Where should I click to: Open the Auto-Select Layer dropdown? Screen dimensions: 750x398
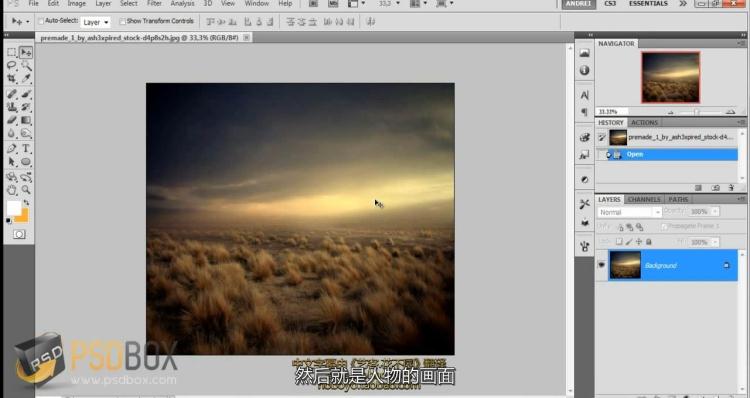pos(96,22)
